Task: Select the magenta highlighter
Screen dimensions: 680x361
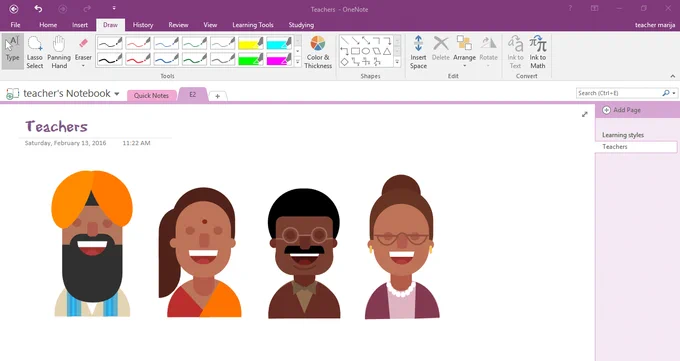Action: [279, 59]
